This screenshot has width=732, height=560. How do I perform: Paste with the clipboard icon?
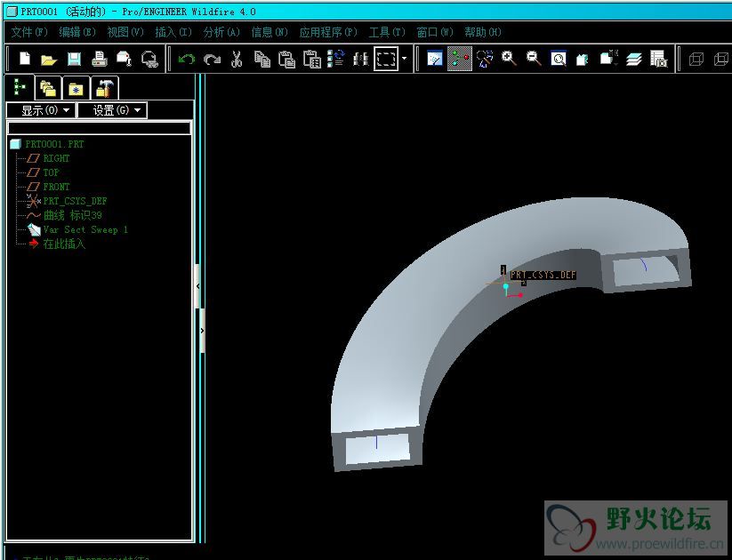286,60
